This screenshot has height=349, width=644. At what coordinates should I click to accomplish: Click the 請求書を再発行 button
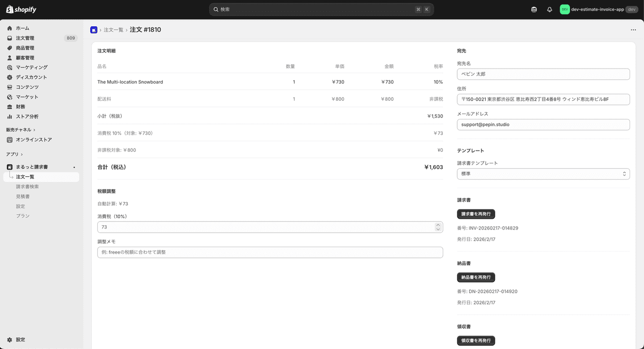[x=475, y=214]
